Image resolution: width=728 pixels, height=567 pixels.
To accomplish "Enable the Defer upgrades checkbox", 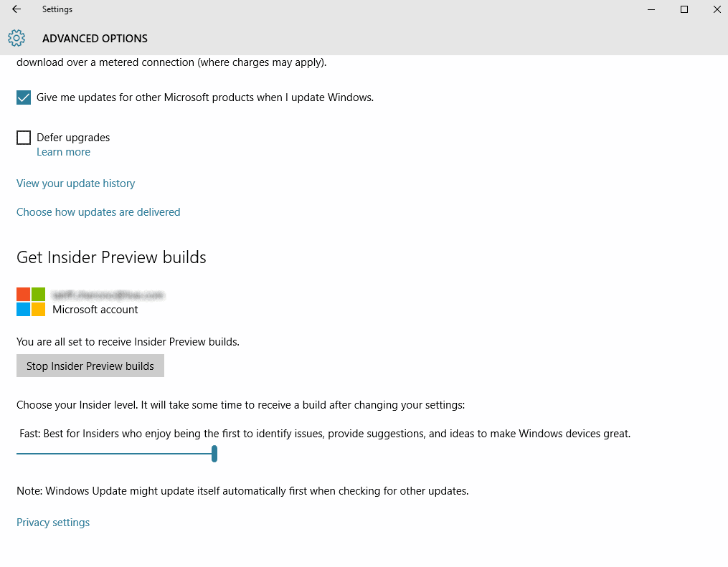I will [x=24, y=138].
